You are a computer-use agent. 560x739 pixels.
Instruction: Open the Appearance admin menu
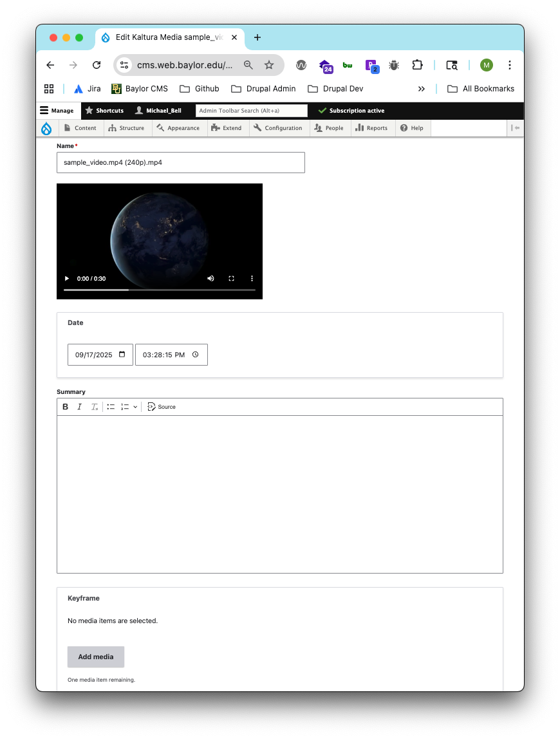(x=178, y=127)
